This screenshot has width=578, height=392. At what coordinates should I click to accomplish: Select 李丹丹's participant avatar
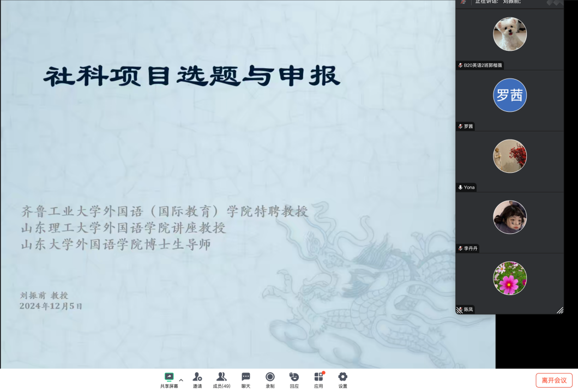point(510,217)
